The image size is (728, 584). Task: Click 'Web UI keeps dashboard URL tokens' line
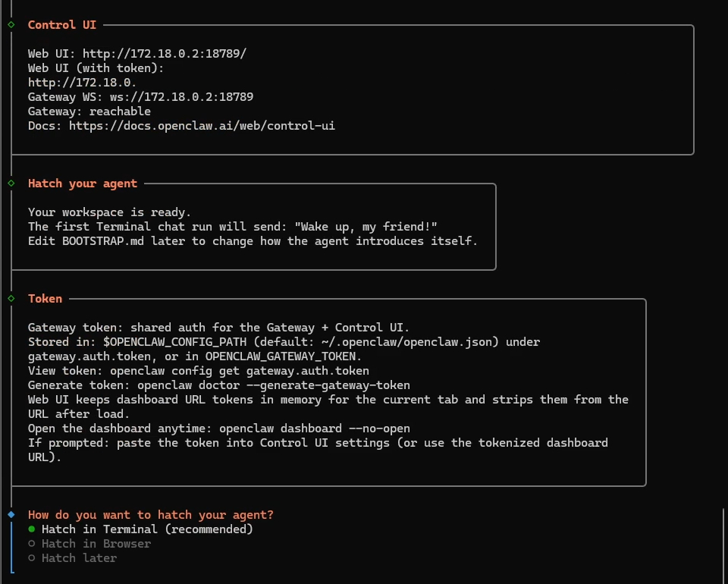(x=328, y=399)
